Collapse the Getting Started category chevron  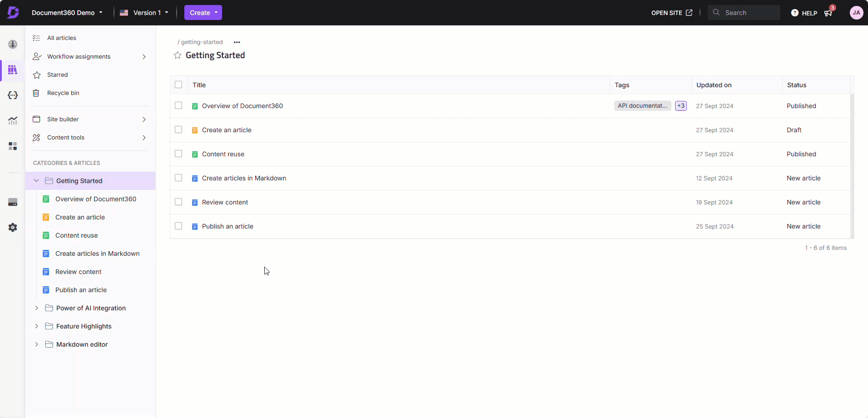(37, 181)
